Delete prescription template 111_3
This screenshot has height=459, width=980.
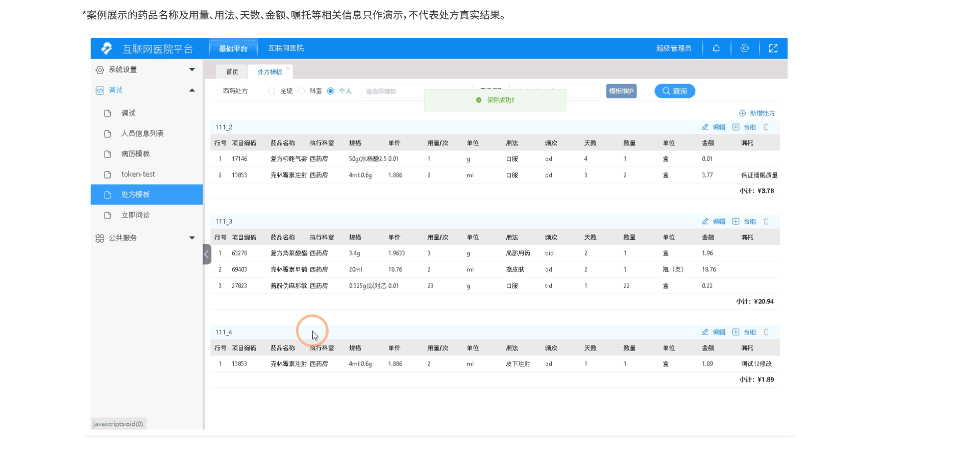pos(766,221)
